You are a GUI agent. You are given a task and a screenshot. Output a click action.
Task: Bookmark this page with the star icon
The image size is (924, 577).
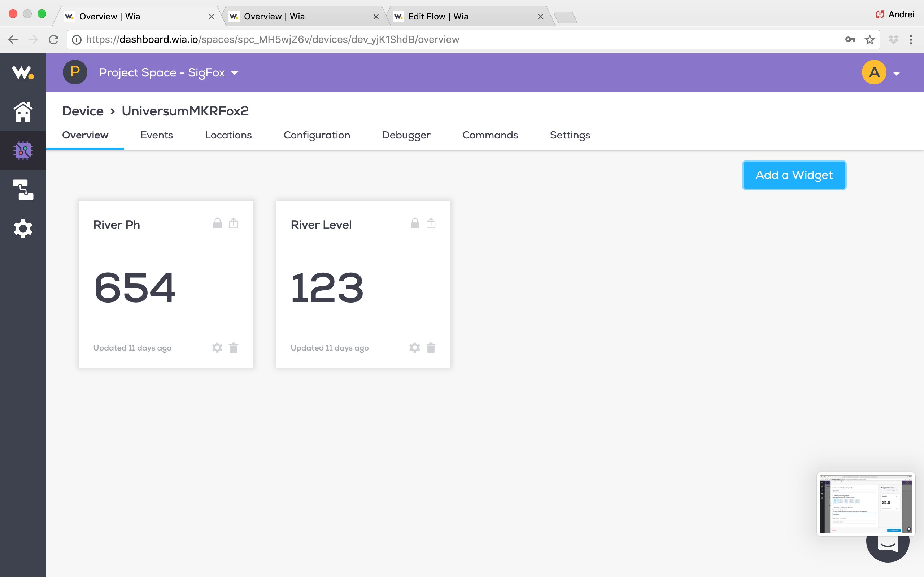click(x=870, y=40)
